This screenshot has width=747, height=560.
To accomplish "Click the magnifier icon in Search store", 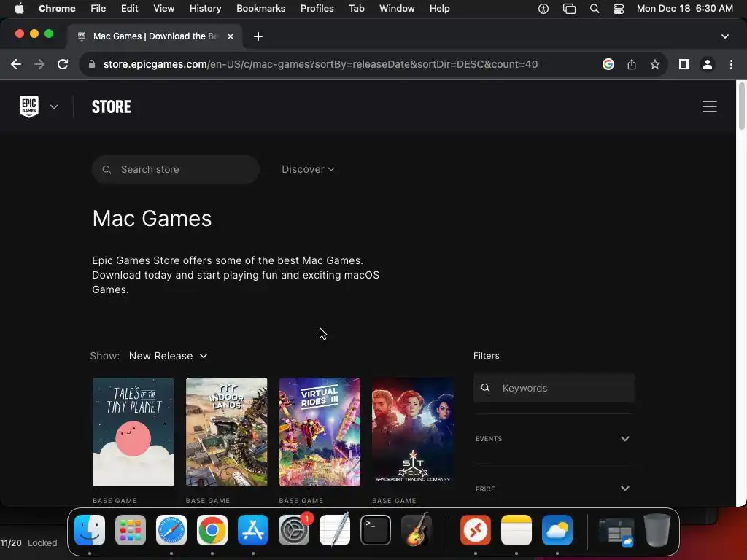I will [107, 169].
